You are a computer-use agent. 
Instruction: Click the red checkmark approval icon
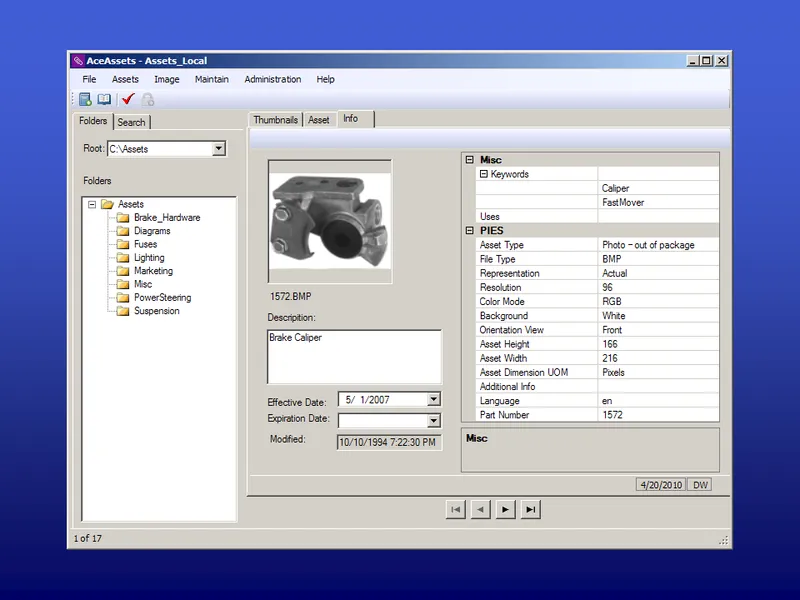pos(127,99)
